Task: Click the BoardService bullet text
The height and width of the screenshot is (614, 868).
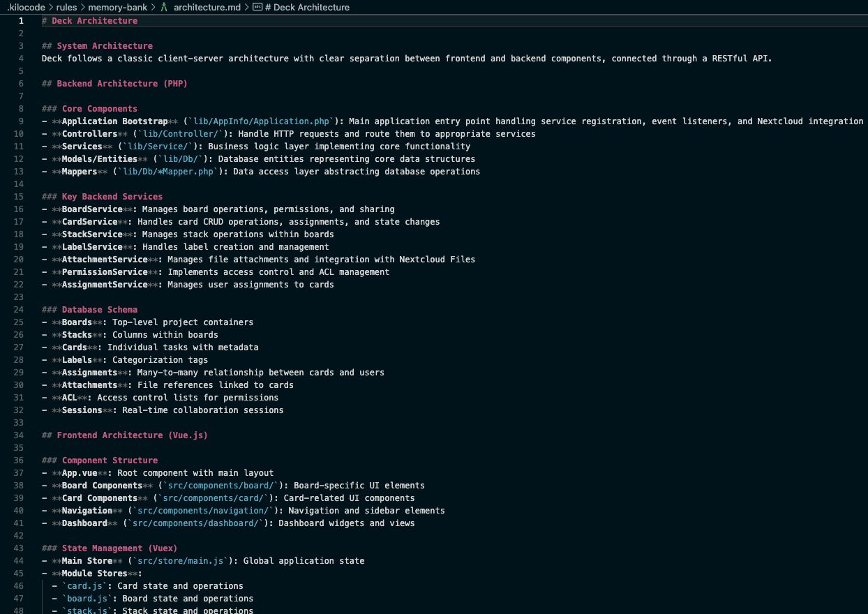Action: pyautogui.click(x=91, y=209)
